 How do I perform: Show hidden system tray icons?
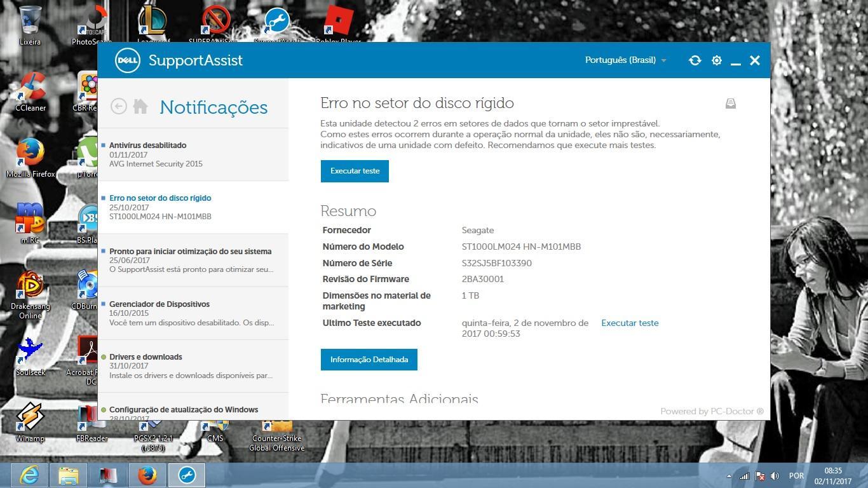pos(729,476)
